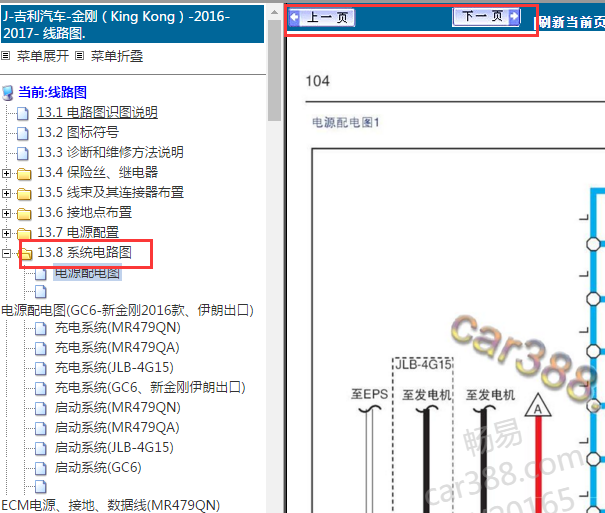The image size is (605, 513).
Task: Expand all menus with 菜单展开
Action: click(43, 56)
